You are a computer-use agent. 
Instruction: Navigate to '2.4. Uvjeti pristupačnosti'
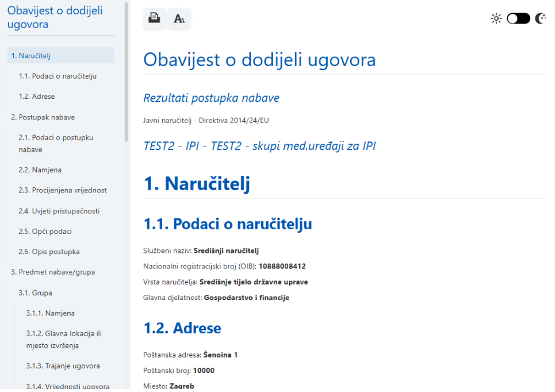click(59, 211)
